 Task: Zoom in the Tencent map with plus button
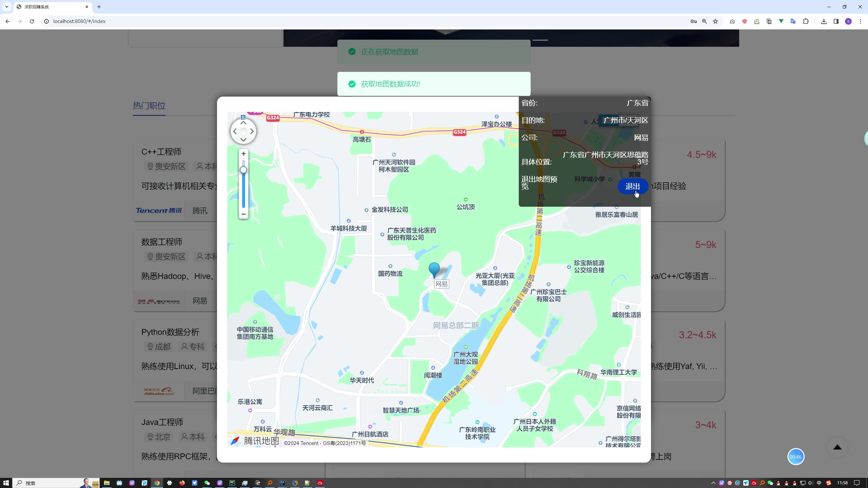coord(243,154)
